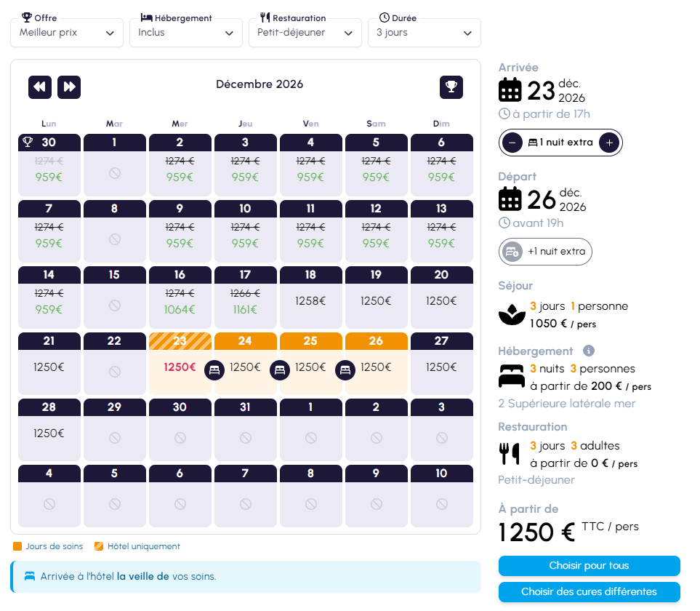
Task: Select December 2 at 959€
Action: coord(180,165)
